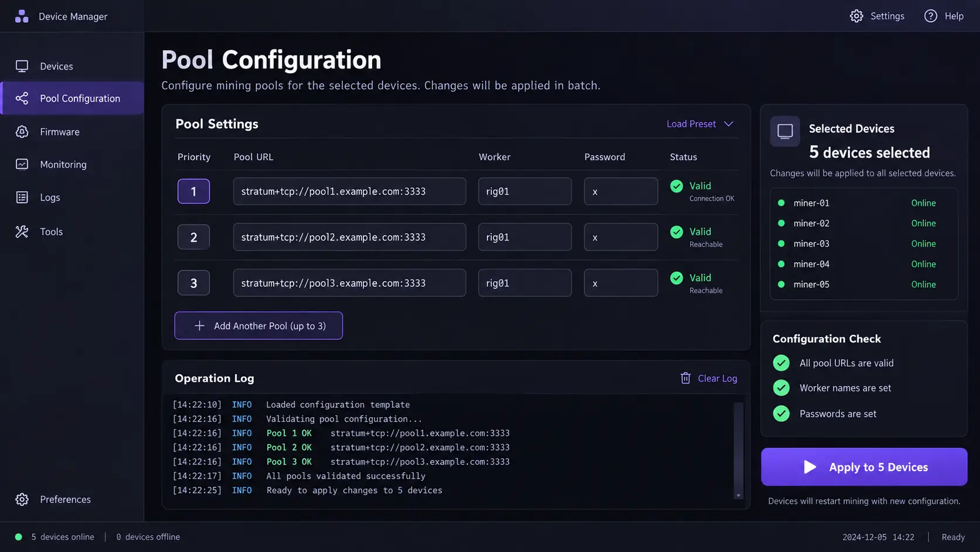Click pool3.example.com URL input field

[x=349, y=283]
